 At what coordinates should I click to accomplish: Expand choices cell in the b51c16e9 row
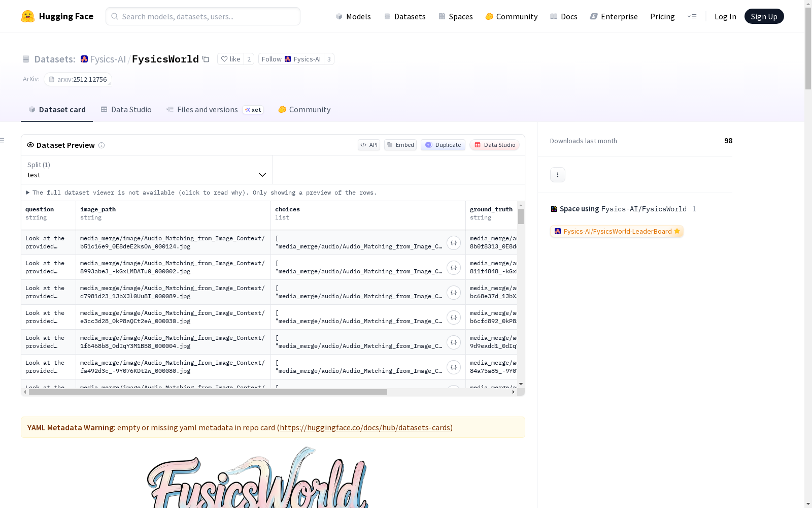[x=454, y=243]
